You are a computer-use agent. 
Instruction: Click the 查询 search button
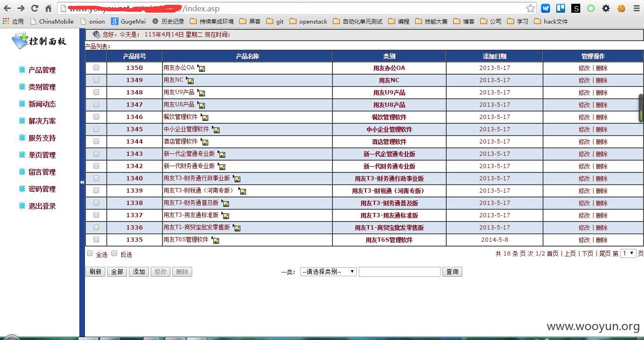(452, 272)
